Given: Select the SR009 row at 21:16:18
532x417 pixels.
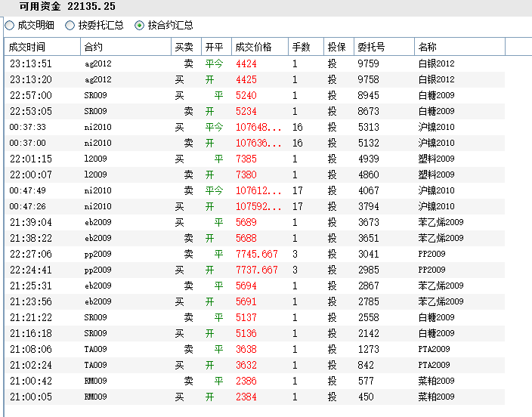Looking at the screenshot, I should tap(255, 334).
